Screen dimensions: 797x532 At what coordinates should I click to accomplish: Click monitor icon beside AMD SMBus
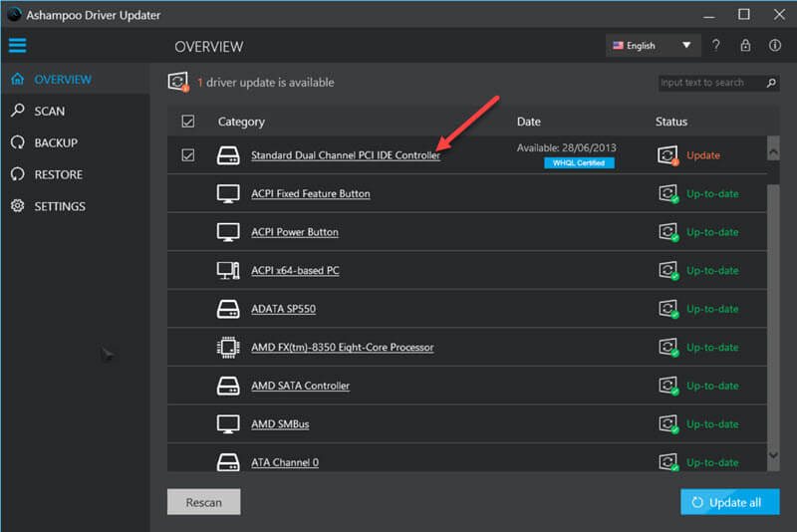pos(228,423)
